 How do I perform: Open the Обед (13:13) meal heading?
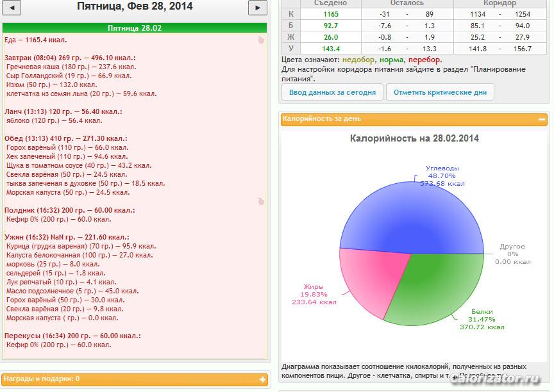click(x=65, y=138)
